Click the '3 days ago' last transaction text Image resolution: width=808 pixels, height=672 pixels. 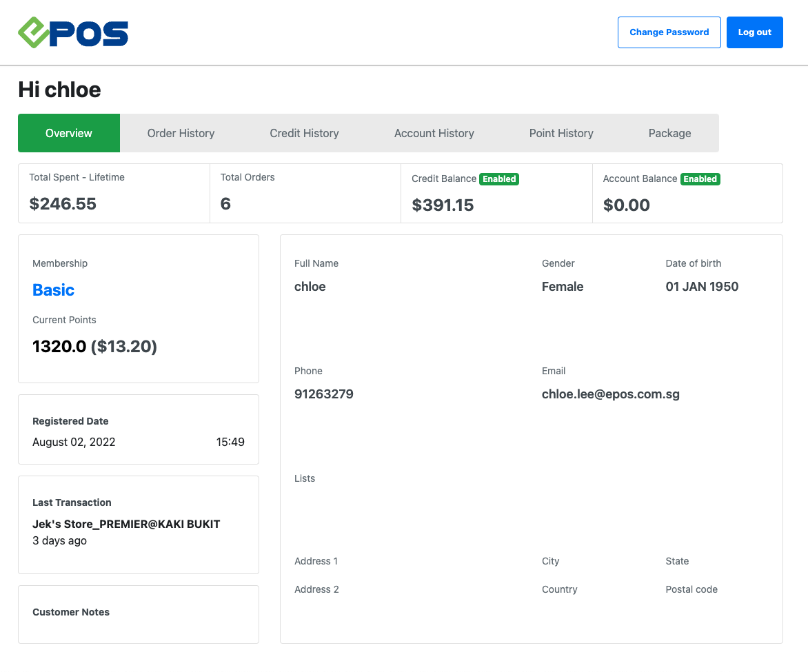(x=59, y=540)
